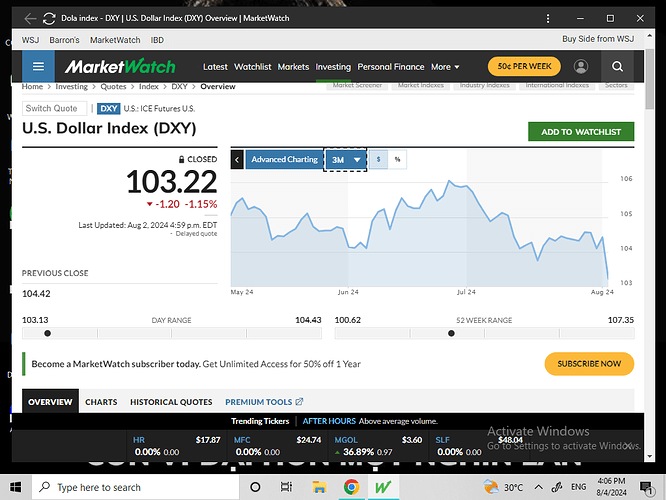666x500 pixels.
Task: Switch to the Historical Quotes tab
Action: (171, 402)
